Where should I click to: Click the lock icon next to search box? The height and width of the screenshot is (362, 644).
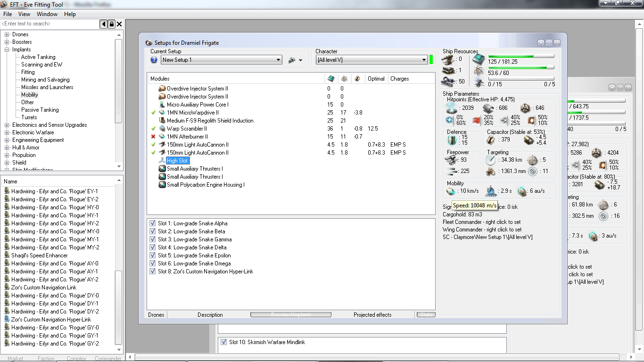[111, 24]
